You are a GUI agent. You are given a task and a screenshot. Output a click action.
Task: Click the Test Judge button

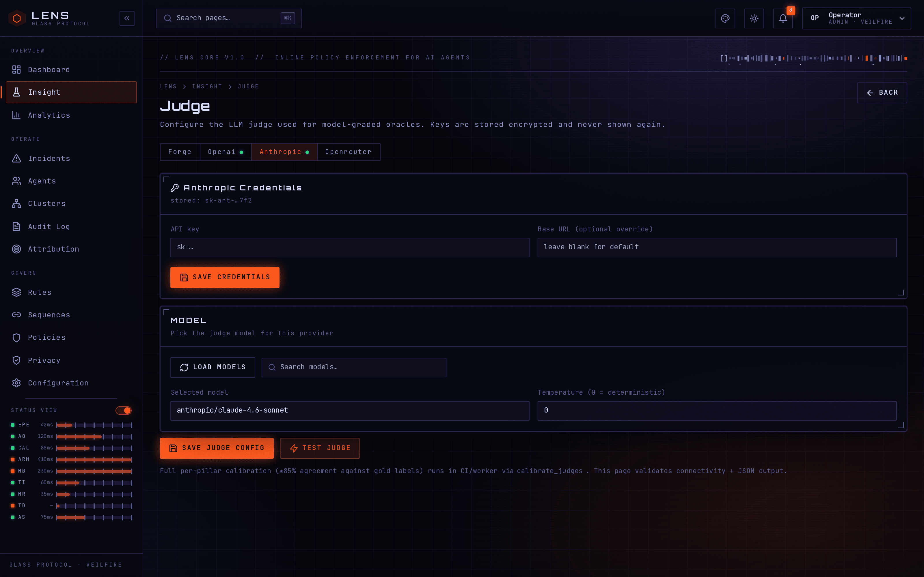coord(320,448)
